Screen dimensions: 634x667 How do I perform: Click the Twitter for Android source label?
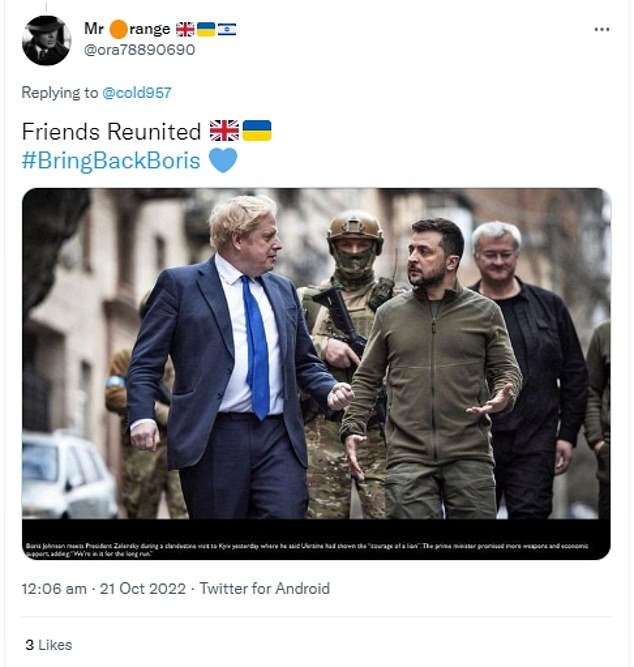click(x=265, y=589)
